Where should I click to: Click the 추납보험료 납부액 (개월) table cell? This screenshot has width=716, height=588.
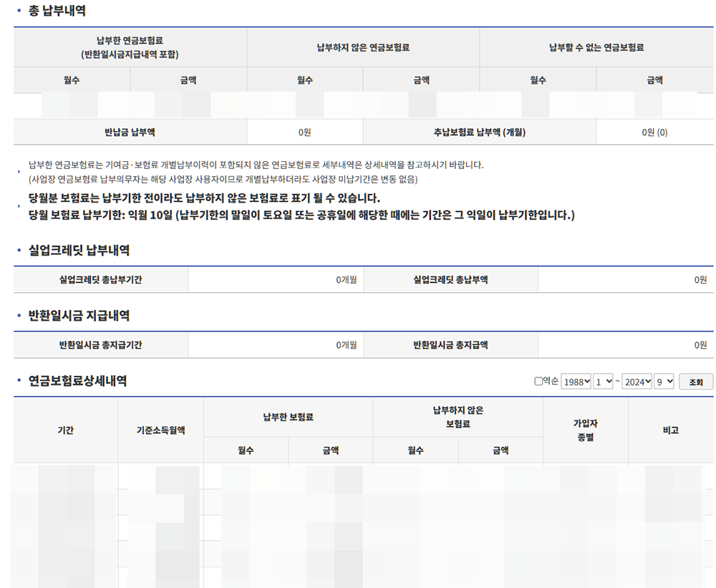click(x=480, y=131)
